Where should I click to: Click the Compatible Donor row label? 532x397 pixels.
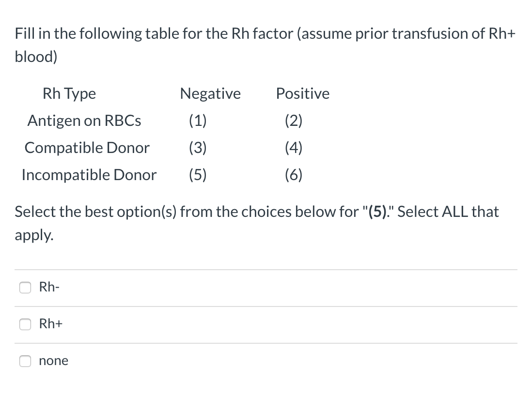pyautogui.click(x=87, y=148)
